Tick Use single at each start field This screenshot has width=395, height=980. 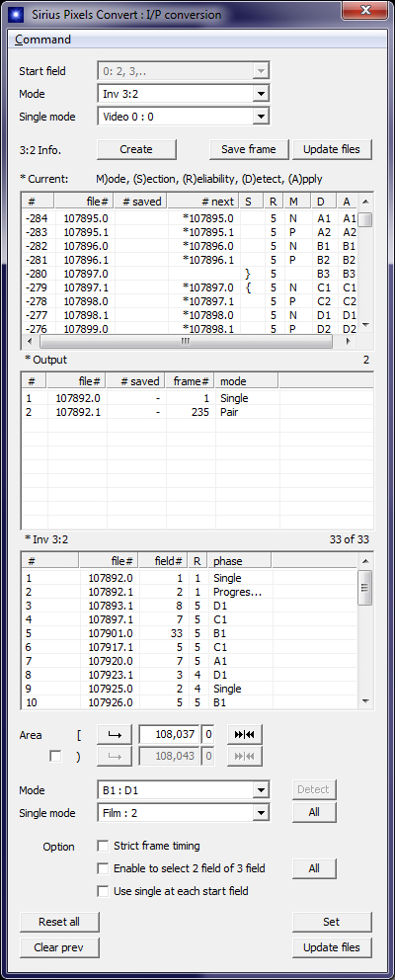coord(103,891)
